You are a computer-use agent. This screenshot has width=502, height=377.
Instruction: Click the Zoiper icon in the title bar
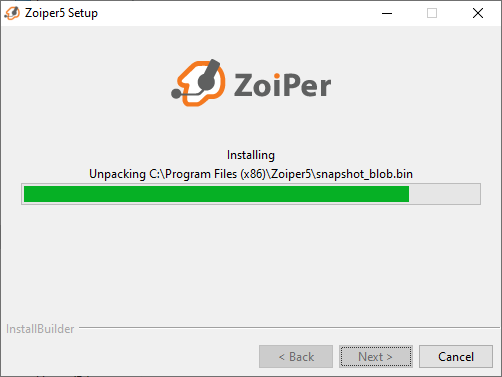(12, 13)
